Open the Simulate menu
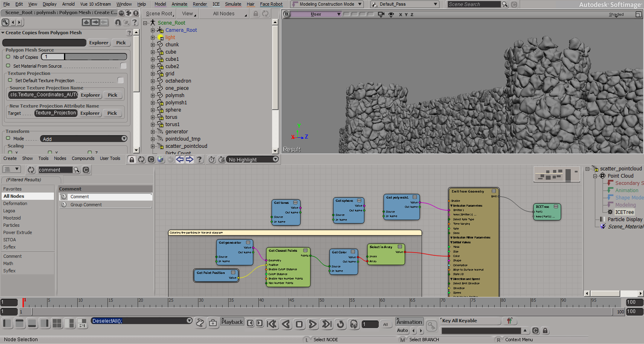644x344 pixels. click(x=233, y=4)
